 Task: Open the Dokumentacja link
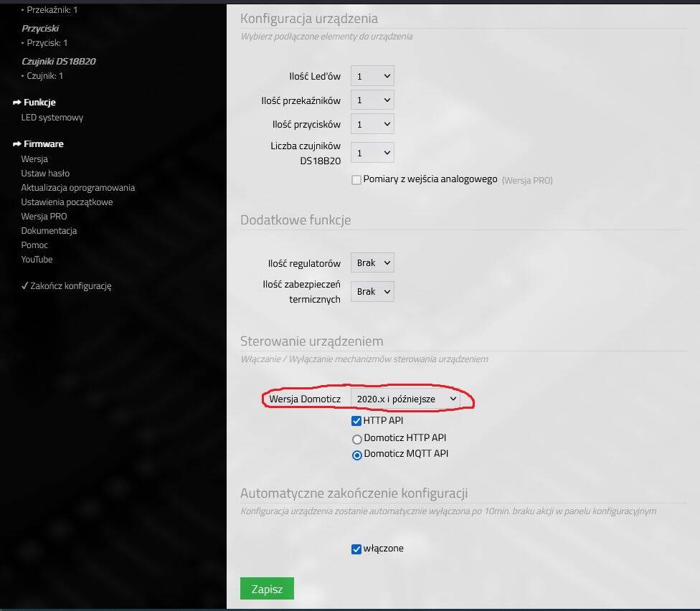click(x=49, y=231)
